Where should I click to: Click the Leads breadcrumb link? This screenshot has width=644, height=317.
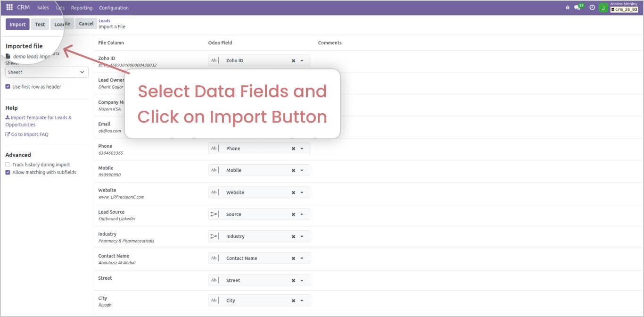104,20
